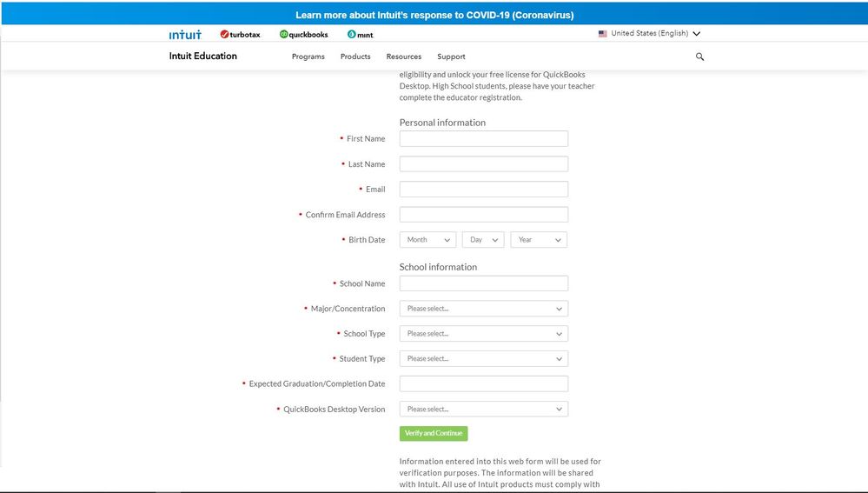Open the United States (English) language selector

point(649,33)
